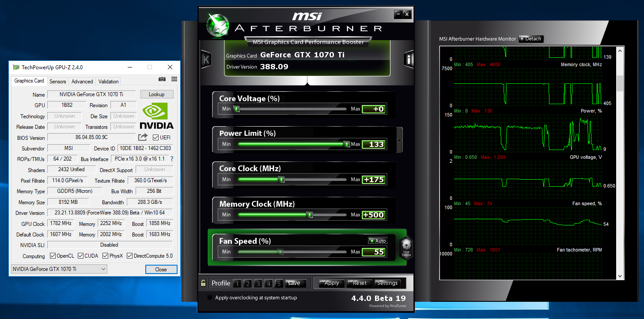644x319 pixels.
Task: Close MSI Afterburner with the X button
Action: (x=407, y=14)
